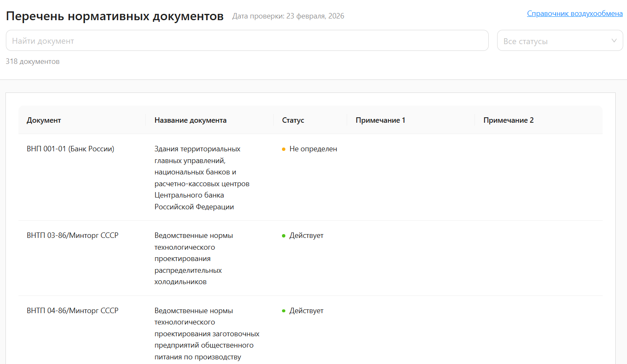Image resolution: width=627 pixels, height=364 pixels.
Task: Open the "Все статусы" status filter dropdown
Action: tap(560, 40)
